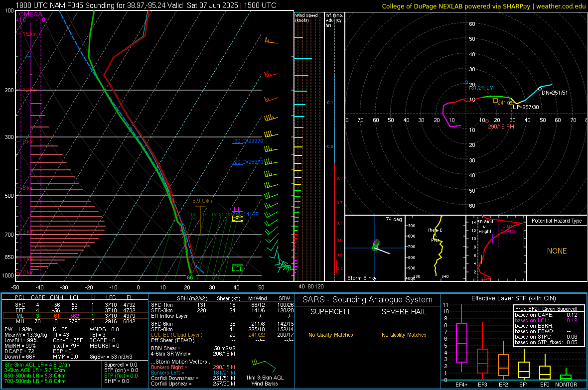Click the 'based on CAPE:' entry
Screen dimensions: 588x390
click(x=546, y=315)
